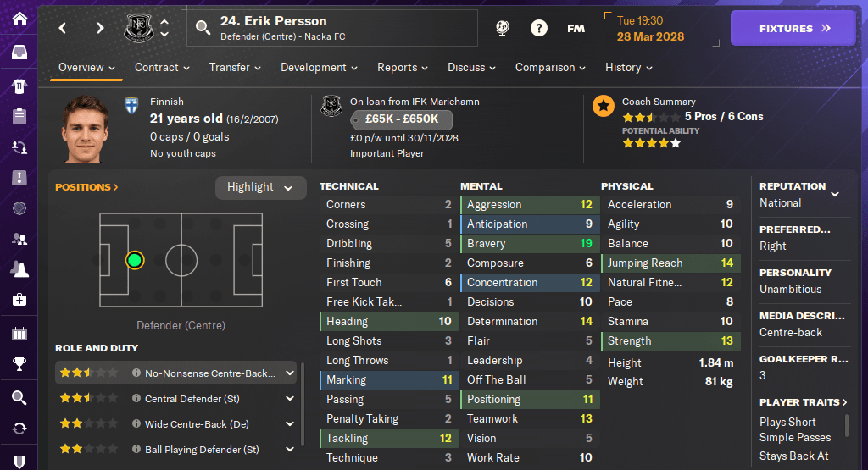This screenshot has width=868, height=470.
Task: Open the Player Traits link
Action: [804, 402]
